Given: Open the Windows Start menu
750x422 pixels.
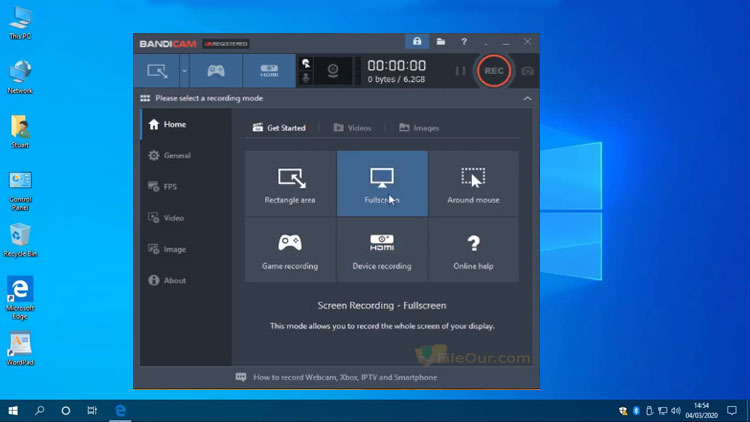Looking at the screenshot, I should 13,411.
